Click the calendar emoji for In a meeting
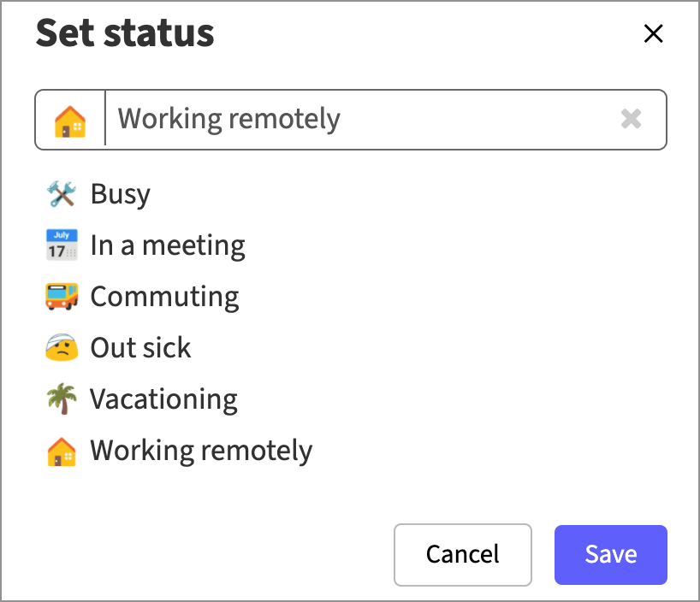The image size is (700, 602). [62, 245]
